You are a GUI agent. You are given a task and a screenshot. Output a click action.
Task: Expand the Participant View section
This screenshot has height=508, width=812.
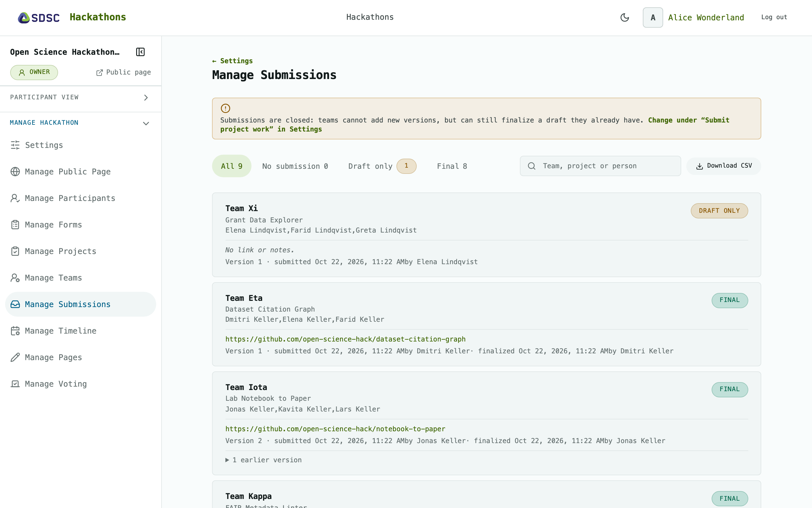pyautogui.click(x=81, y=97)
